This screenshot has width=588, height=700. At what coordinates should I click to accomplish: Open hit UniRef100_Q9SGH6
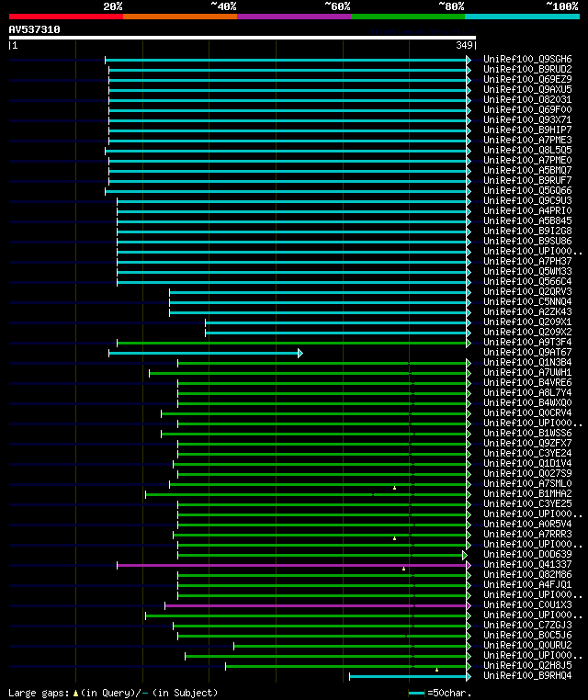click(x=527, y=59)
